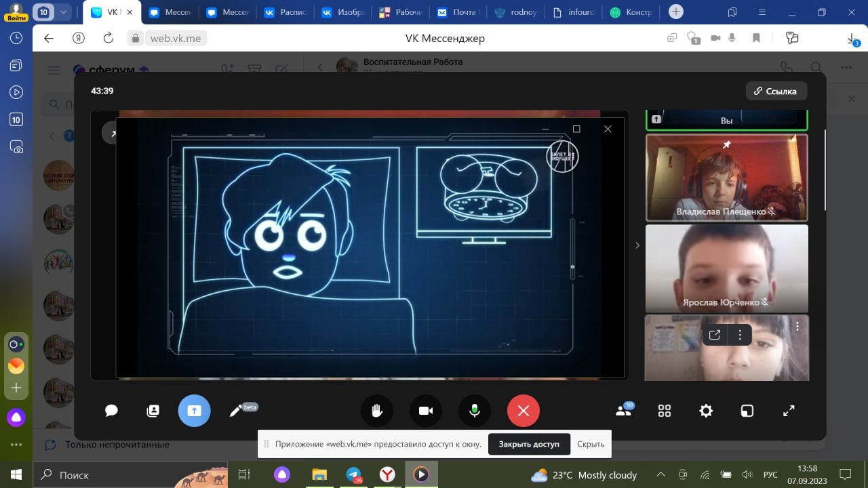Close the VK Мессенджер browser tab
The image size is (868, 488).
coord(130,12)
